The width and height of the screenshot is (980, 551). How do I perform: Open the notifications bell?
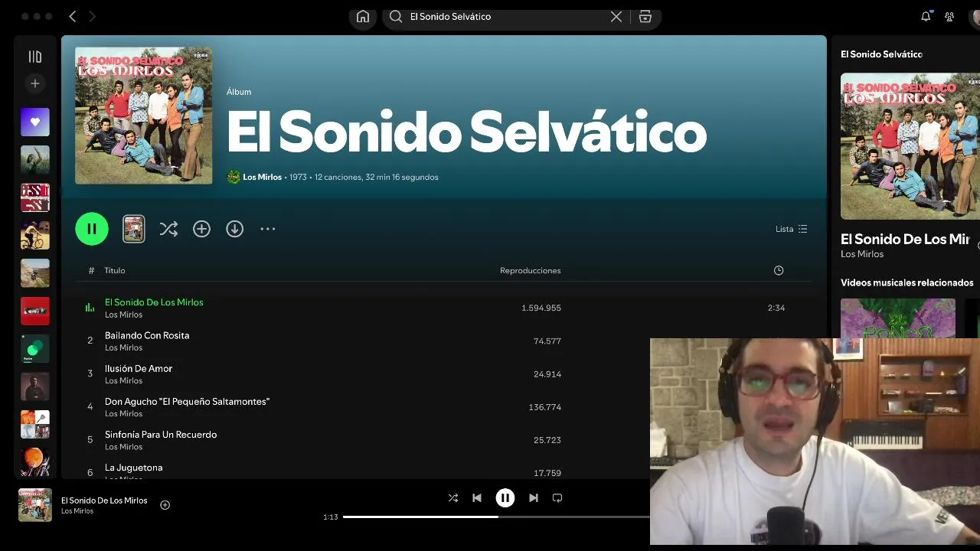click(926, 16)
